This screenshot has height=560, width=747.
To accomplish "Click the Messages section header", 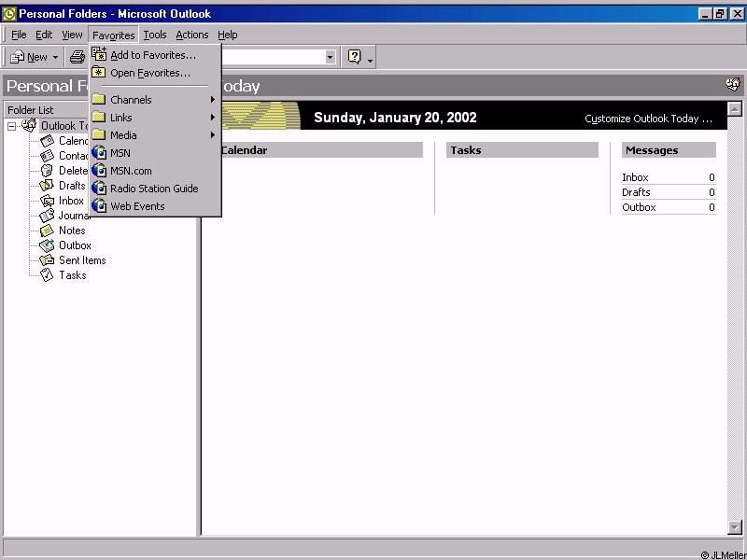I will pos(669,150).
